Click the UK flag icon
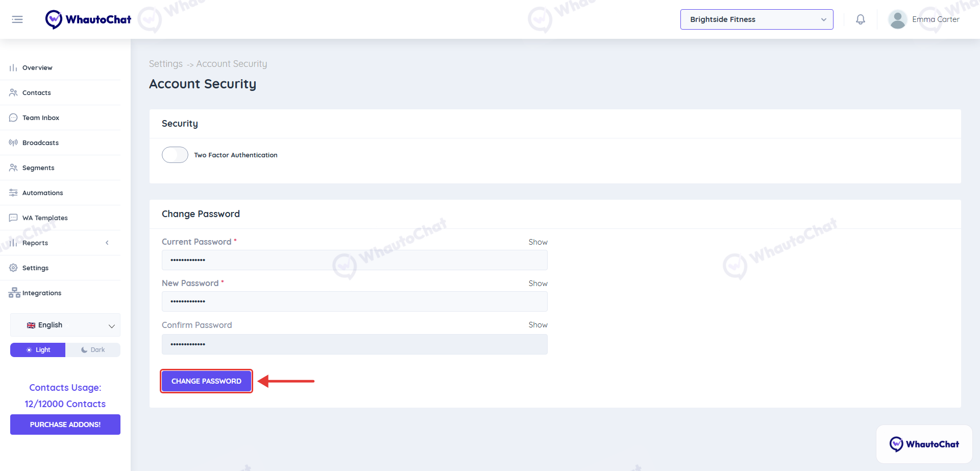The height and width of the screenshot is (471, 980). click(x=31, y=325)
